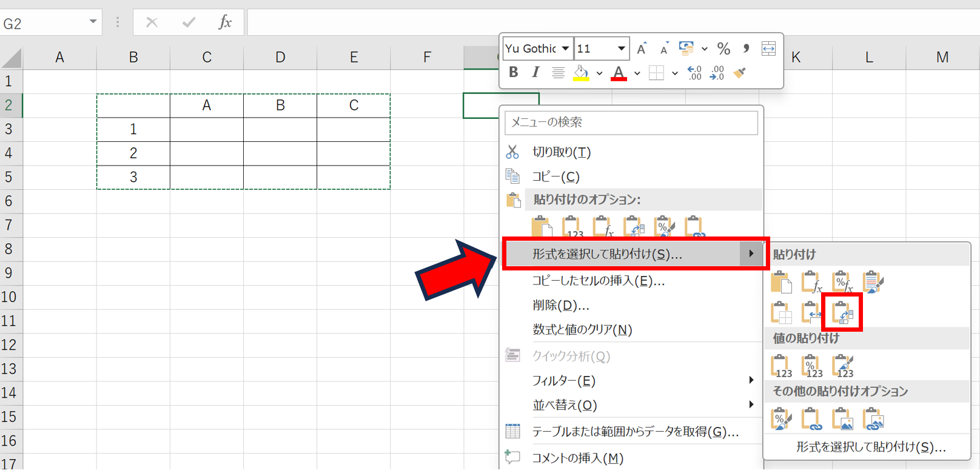Expand the 並べ替え(O) submenu arrow
980x473 pixels.
click(751, 404)
